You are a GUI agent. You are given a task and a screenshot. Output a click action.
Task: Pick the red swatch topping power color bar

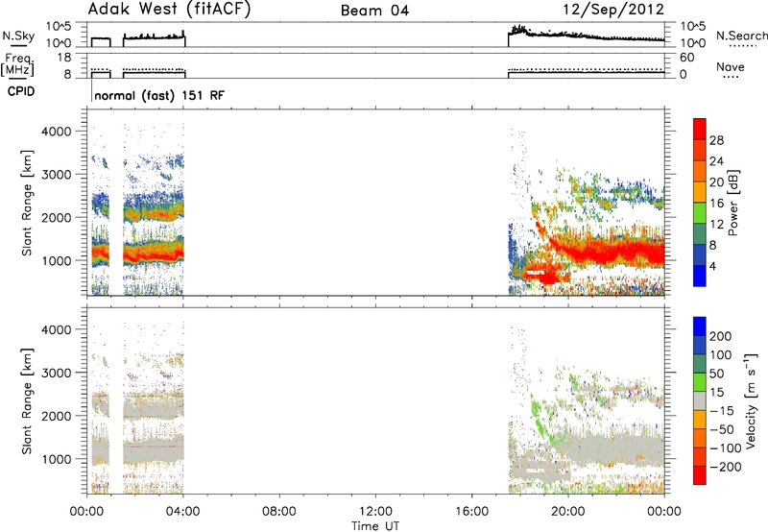[700, 129]
